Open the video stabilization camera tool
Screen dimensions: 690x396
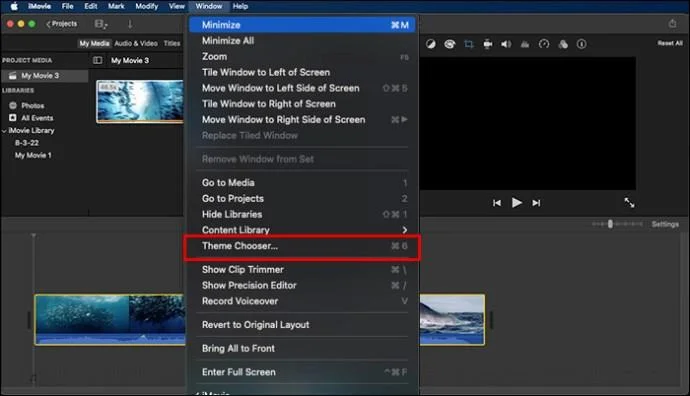[x=488, y=44]
